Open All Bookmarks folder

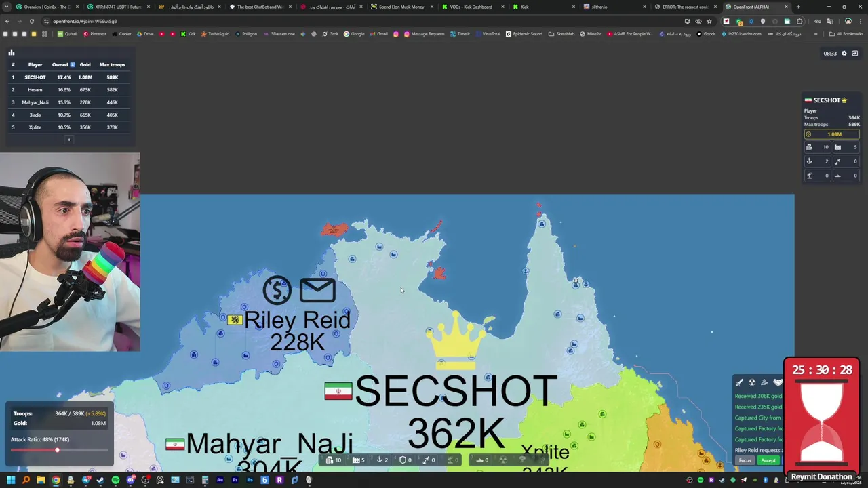846,34
